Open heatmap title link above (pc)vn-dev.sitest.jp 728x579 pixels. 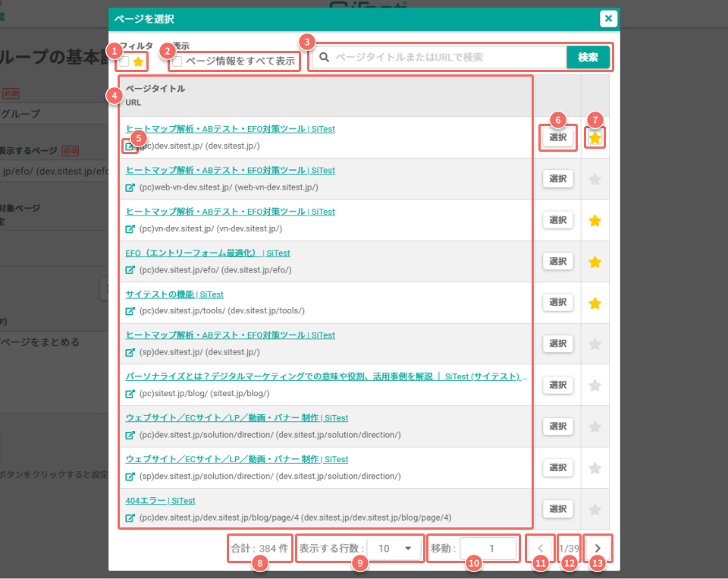(x=231, y=212)
